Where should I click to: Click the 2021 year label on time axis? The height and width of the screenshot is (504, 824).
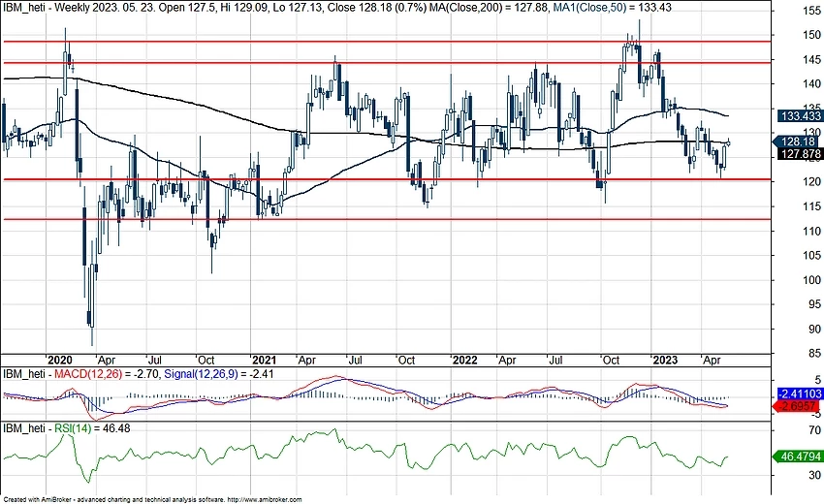pos(264,361)
